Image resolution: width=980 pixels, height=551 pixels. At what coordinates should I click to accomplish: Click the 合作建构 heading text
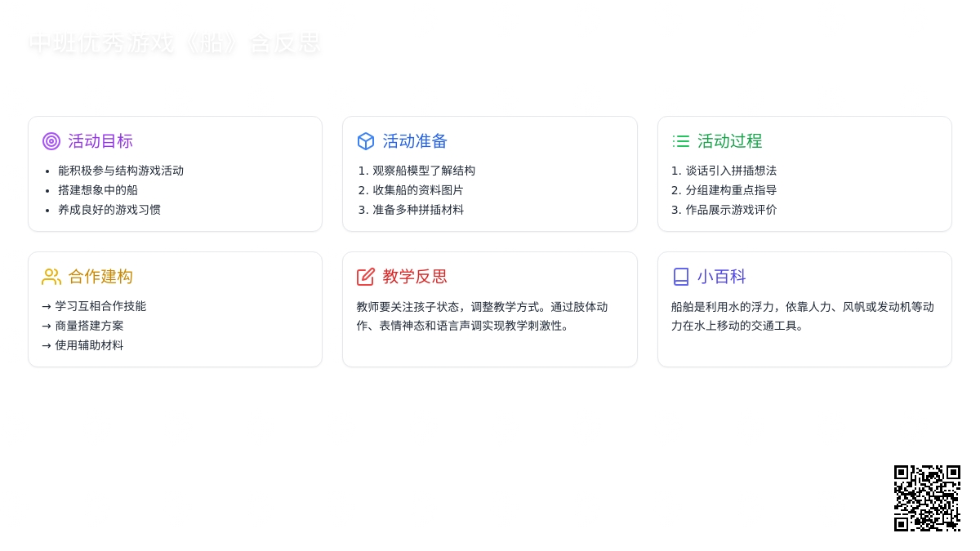coord(100,277)
